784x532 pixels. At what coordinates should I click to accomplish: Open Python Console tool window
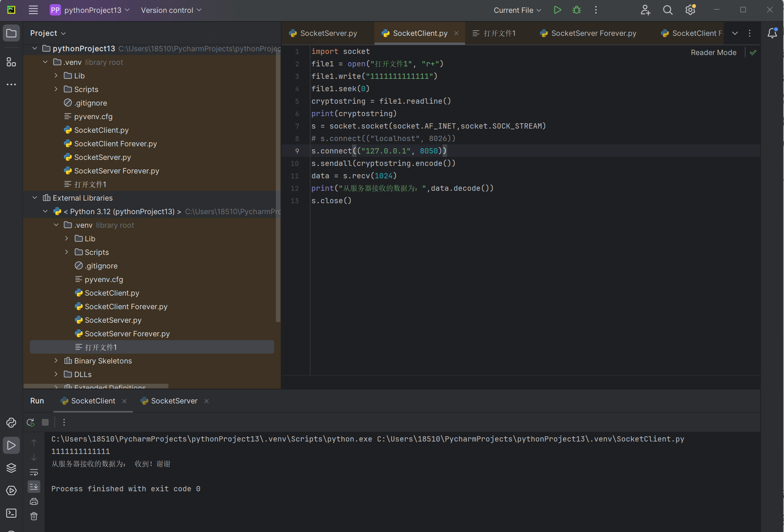click(x=11, y=423)
